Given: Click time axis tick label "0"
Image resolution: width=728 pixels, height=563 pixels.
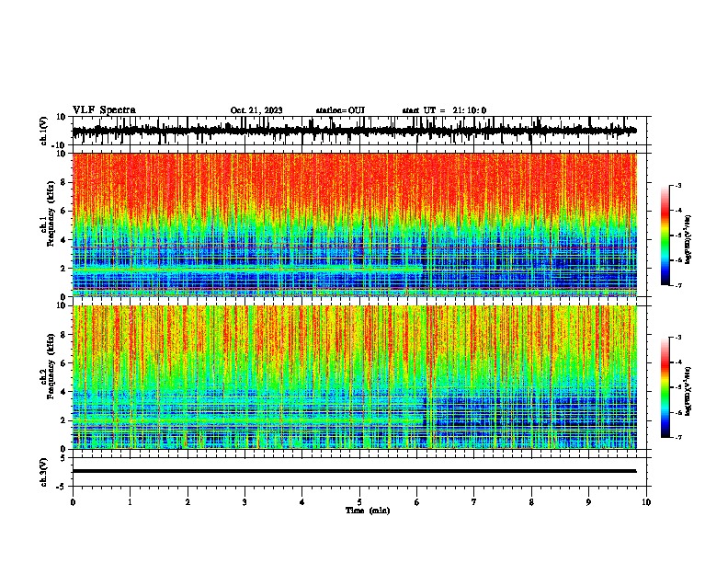Looking at the screenshot, I should click(73, 502).
